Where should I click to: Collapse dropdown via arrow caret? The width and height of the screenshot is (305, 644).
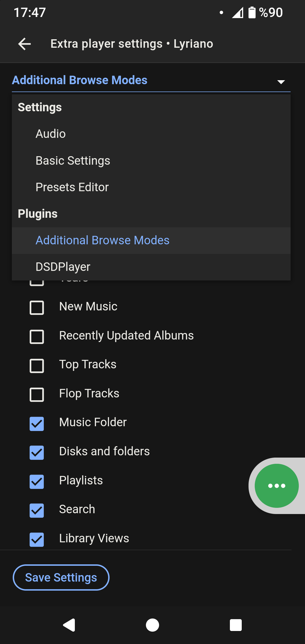(281, 82)
